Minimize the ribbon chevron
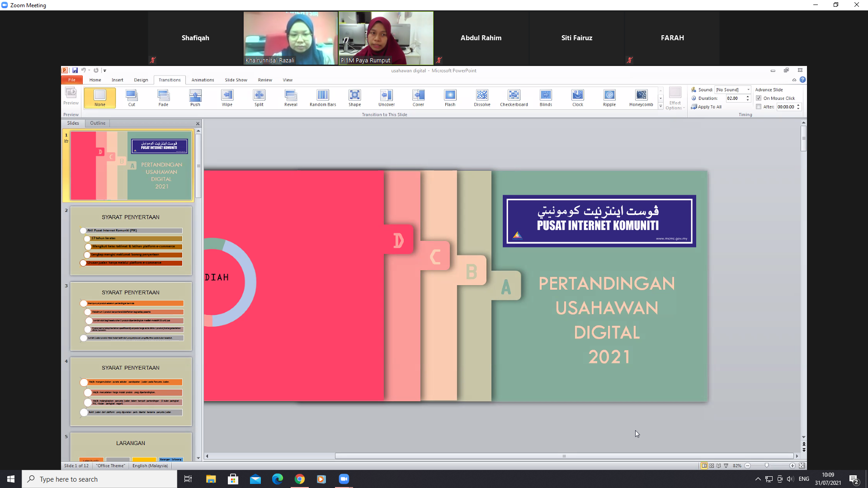 (x=794, y=80)
